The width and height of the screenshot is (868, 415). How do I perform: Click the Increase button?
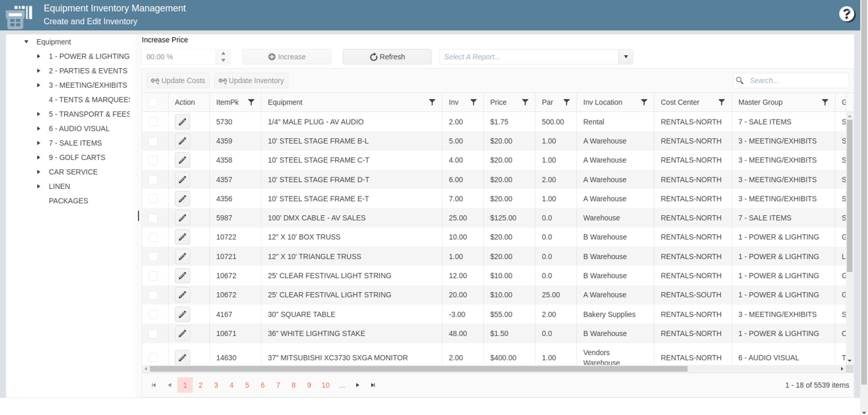click(x=286, y=57)
